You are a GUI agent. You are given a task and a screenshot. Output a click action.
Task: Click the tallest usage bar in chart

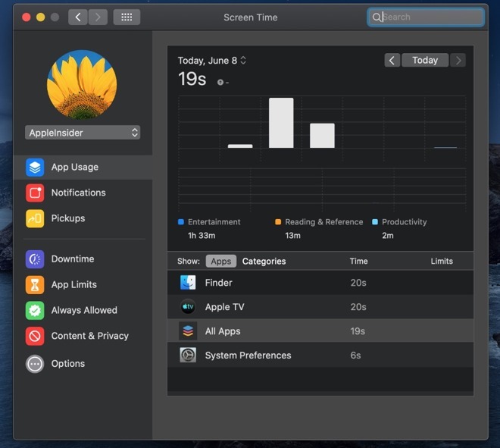[281, 123]
